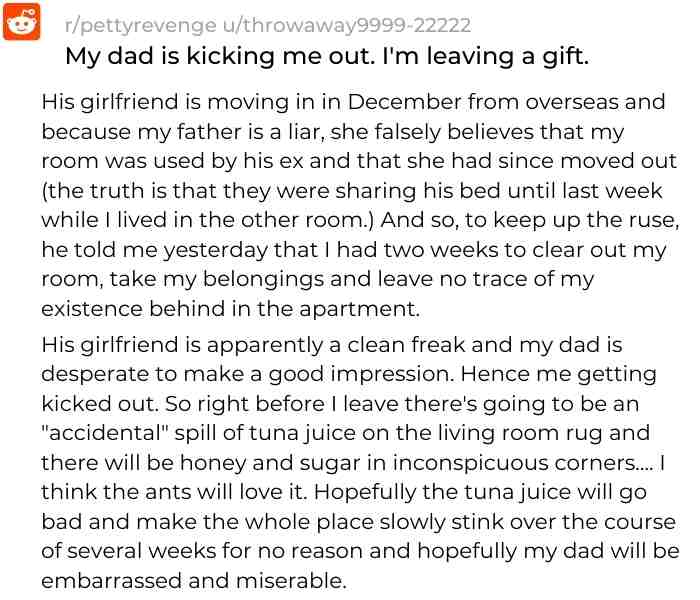
Task: Open the r/pettyrevenge subreddit link
Action: 141,25
